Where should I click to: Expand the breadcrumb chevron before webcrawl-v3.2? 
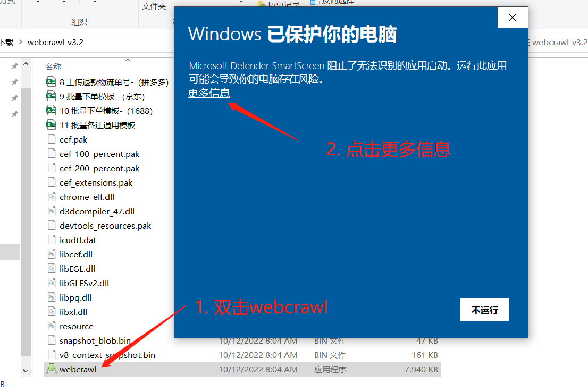coord(21,42)
